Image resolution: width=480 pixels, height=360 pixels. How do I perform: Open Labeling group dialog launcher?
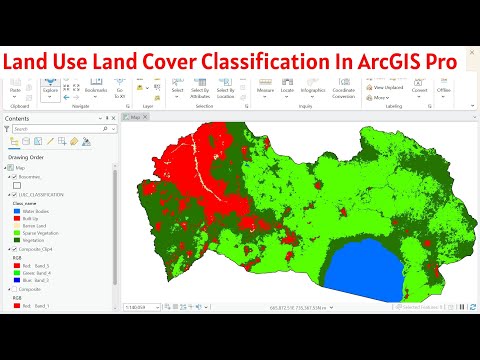click(430, 106)
